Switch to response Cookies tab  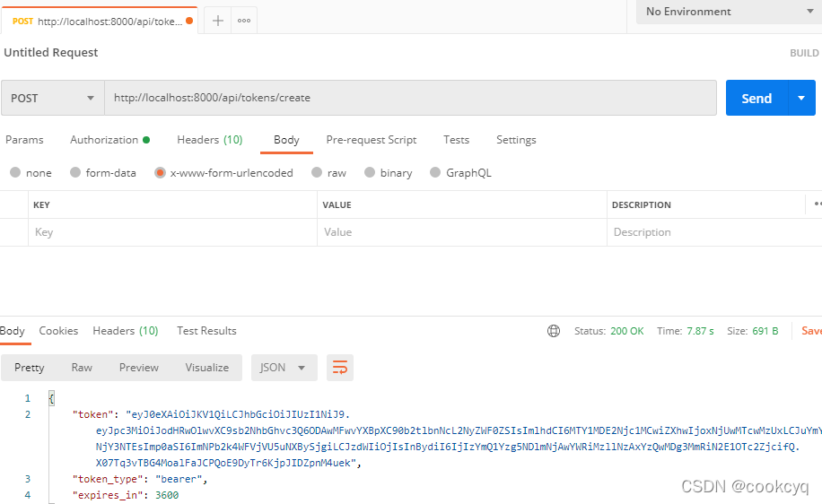58,331
